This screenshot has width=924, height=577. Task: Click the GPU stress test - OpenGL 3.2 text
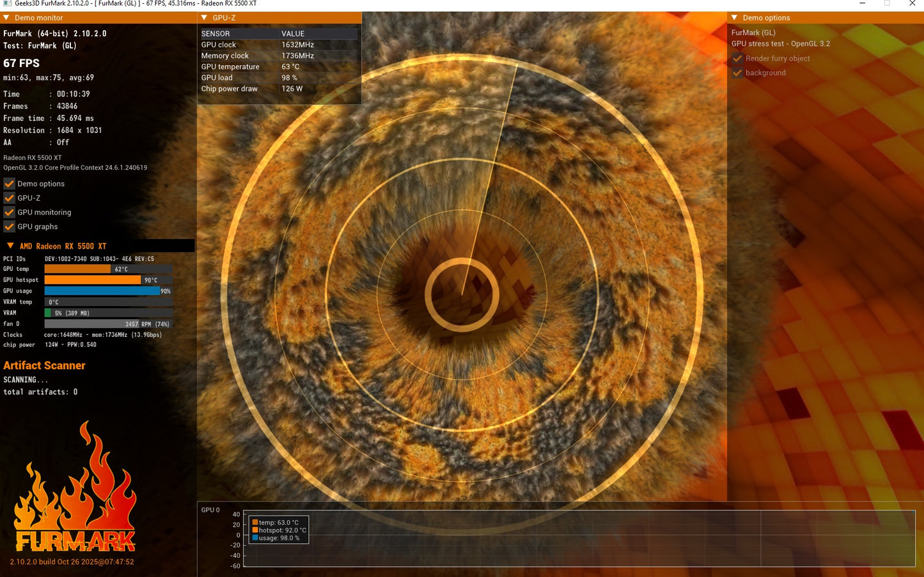click(781, 44)
